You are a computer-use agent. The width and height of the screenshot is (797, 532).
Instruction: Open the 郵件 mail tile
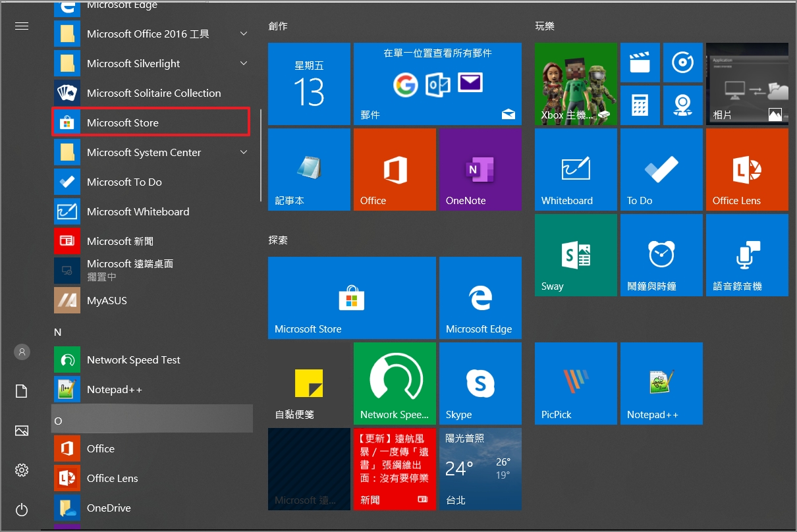(437, 84)
